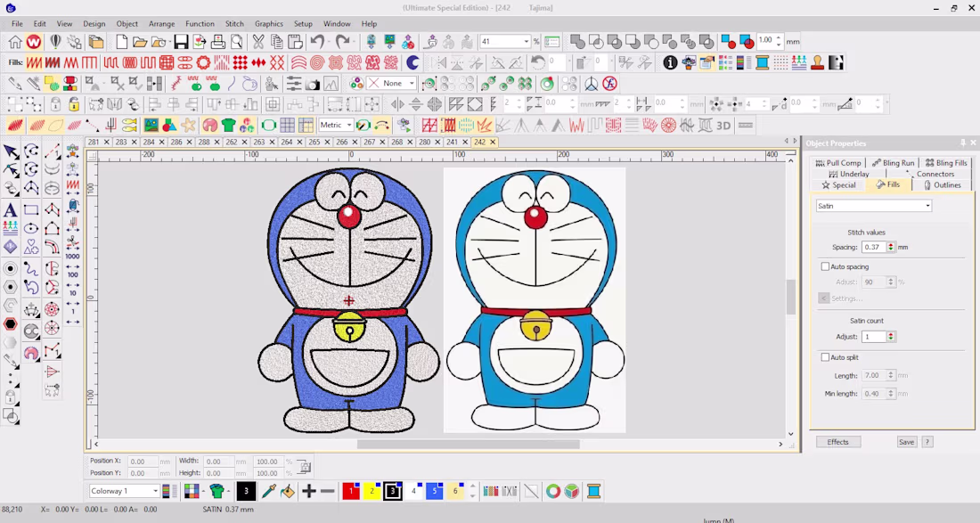Select the Contour fill curved lines icon

pos(299,62)
